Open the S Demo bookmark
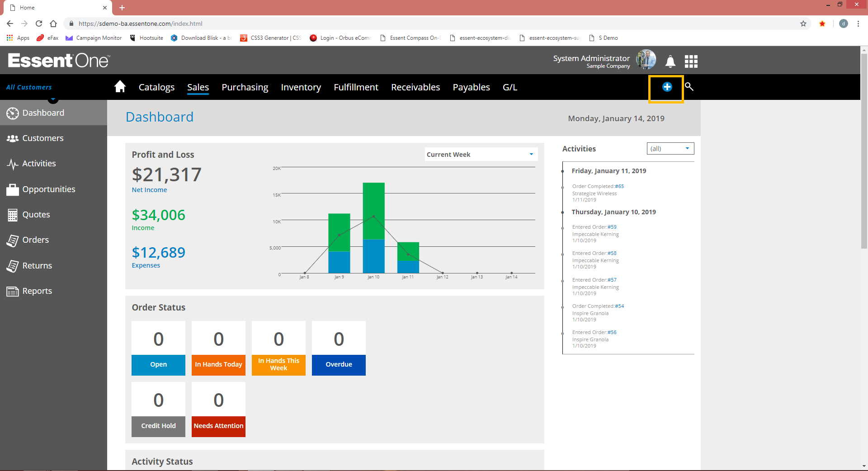 (x=604, y=38)
